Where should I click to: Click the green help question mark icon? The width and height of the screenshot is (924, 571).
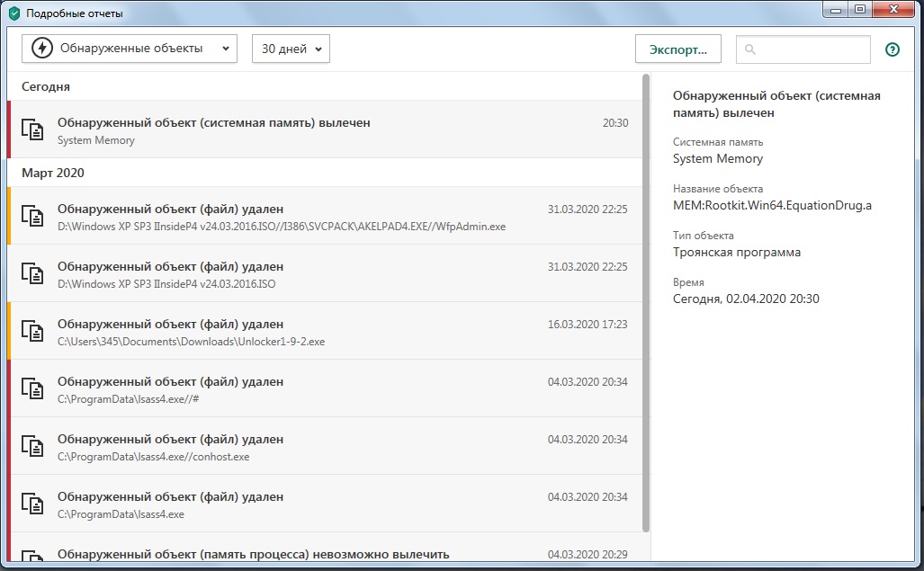click(893, 49)
